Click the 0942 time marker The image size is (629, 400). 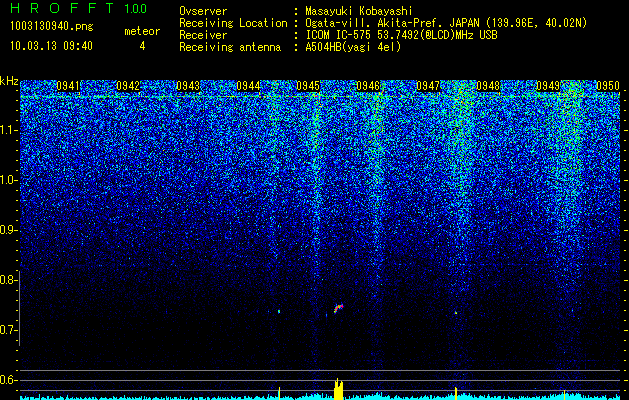[128, 86]
